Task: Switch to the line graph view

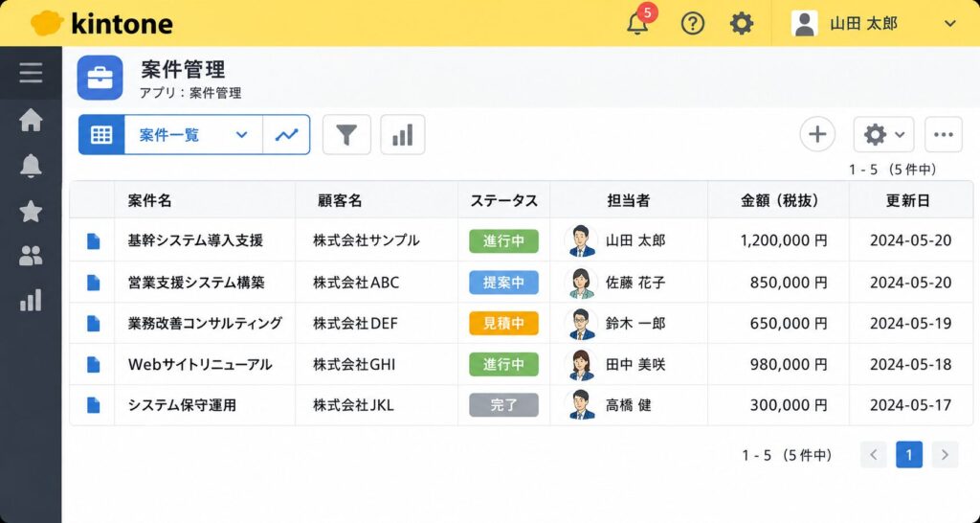Action: [287, 134]
